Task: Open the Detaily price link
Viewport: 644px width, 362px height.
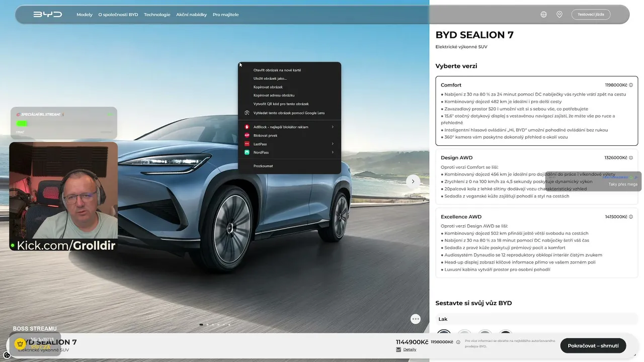Action: 410,349
